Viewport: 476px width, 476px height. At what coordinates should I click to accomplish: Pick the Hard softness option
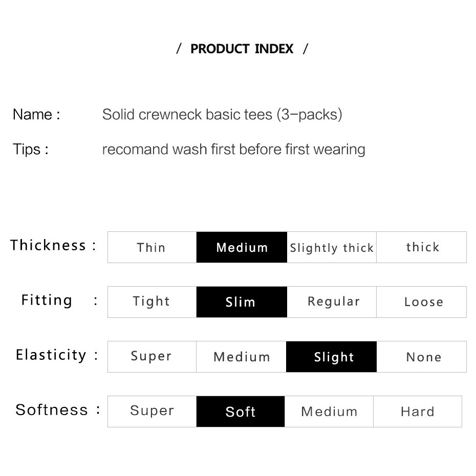(418, 411)
